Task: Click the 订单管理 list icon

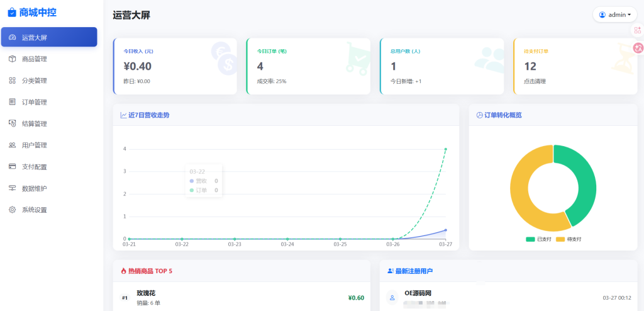Action: pos(13,102)
